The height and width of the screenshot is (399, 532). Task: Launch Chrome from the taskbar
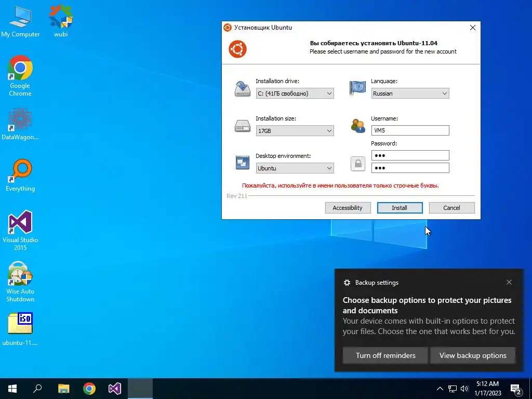pos(89,389)
